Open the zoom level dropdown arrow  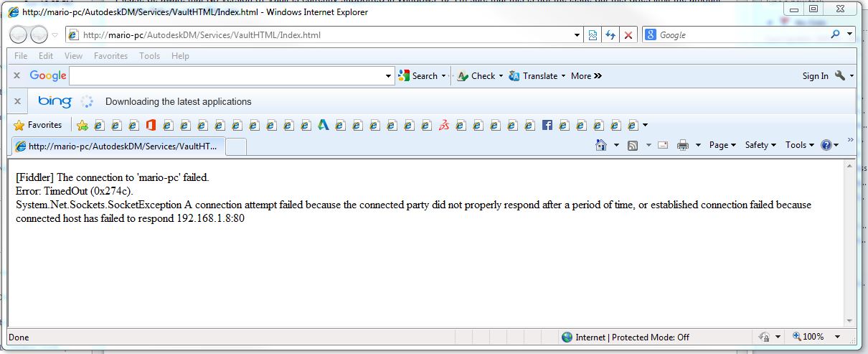[x=836, y=337]
